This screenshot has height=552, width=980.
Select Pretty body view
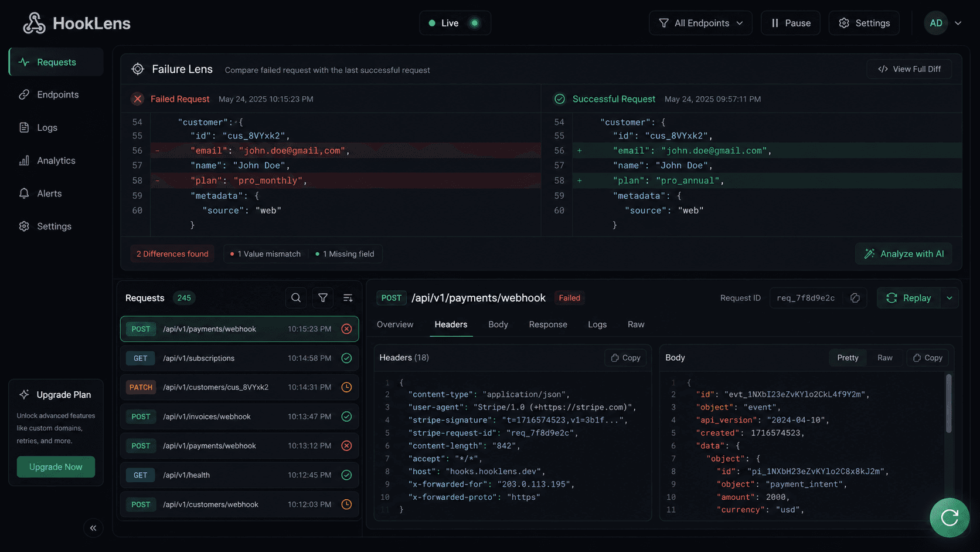848,358
